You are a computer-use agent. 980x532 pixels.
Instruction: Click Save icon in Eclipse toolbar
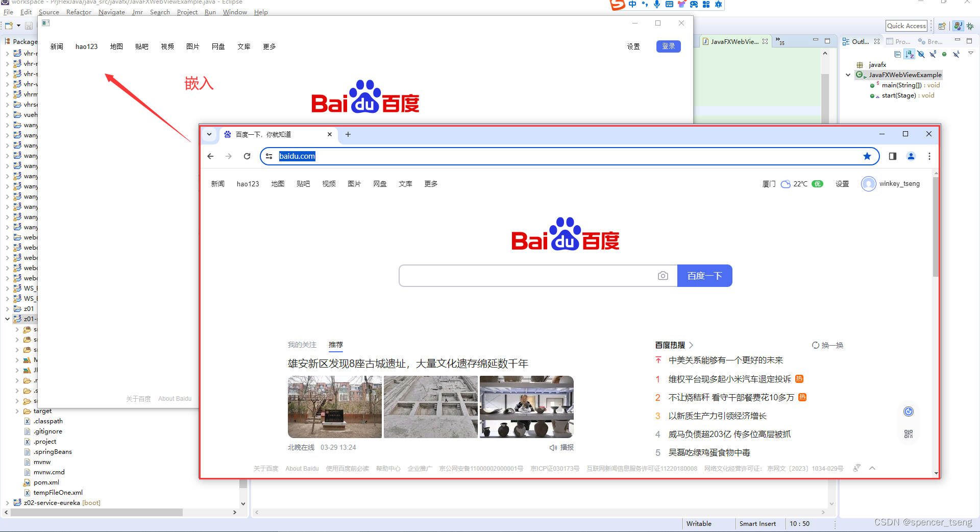pos(29,26)
